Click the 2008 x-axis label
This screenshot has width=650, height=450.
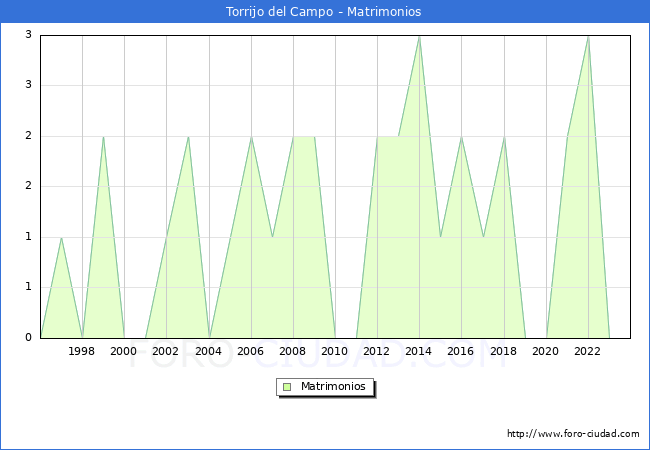click(293, 351)
